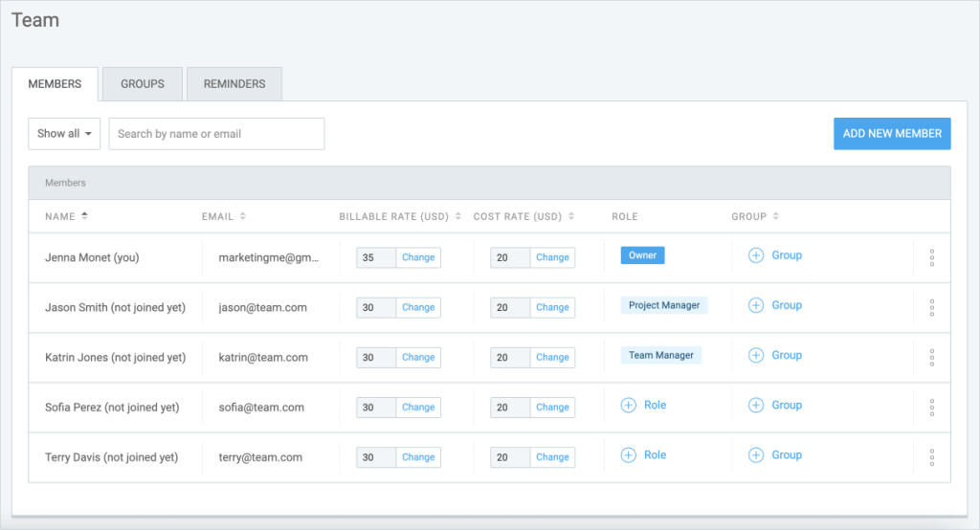The height and width of the screenshot is (530, 980).
Task: Click the name Katrin Jones (not joined yet)
Action: (115, 358)
